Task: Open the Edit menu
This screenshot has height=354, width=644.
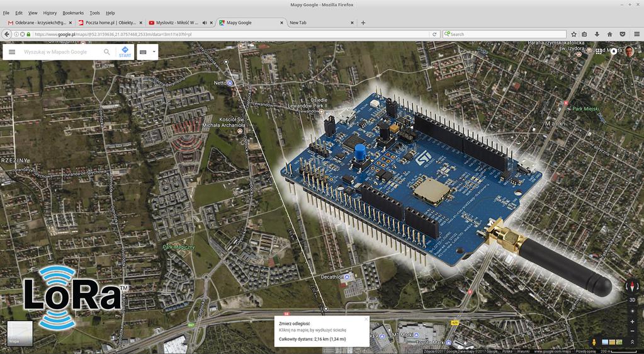Action: 19,13
